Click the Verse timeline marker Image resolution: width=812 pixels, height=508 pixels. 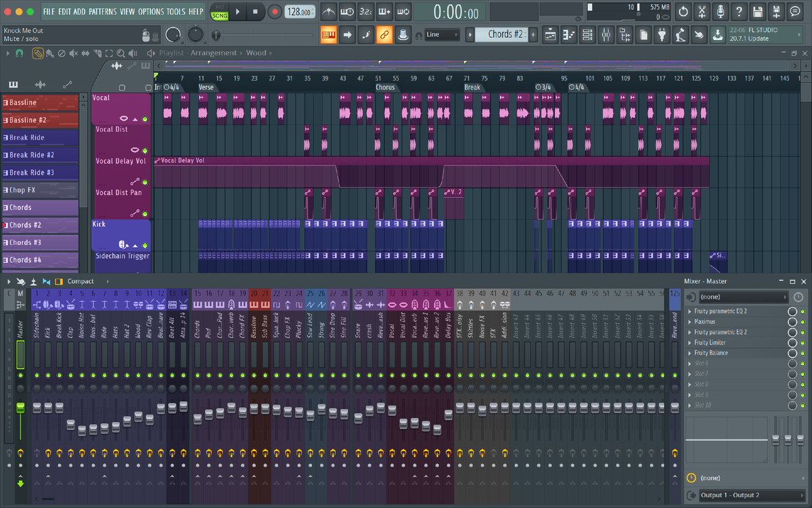click(x=206, y=87)
